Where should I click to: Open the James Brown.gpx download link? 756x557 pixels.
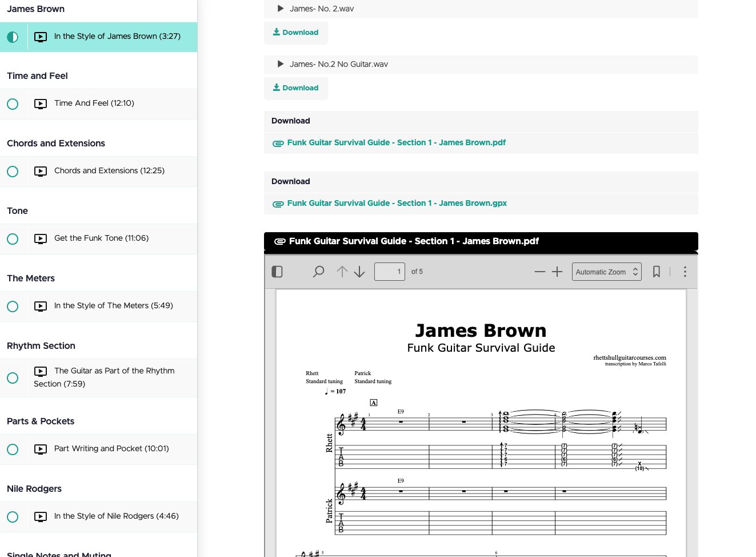point(397,203)
